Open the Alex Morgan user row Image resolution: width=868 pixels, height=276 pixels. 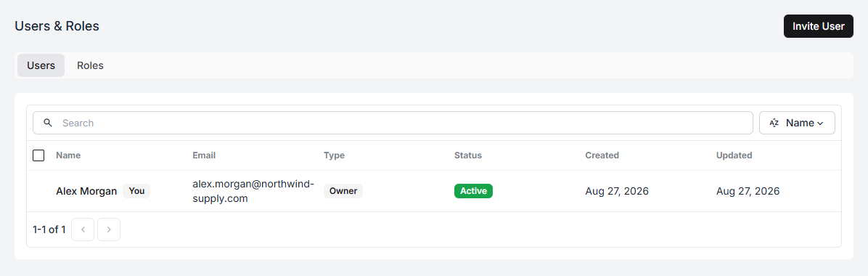pos(434,191)
